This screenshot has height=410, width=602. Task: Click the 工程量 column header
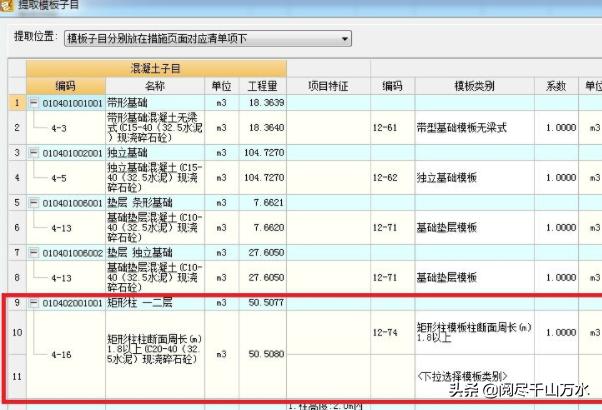[263, 86]
